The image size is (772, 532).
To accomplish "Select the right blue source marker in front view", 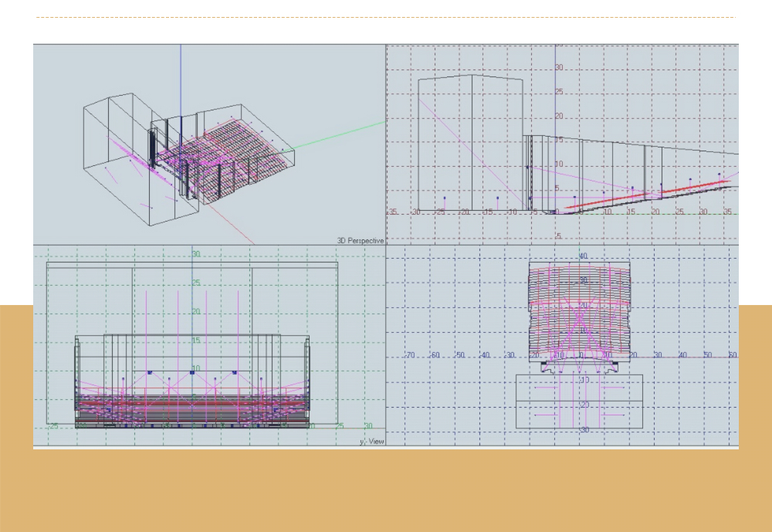I will click(234, 372).
